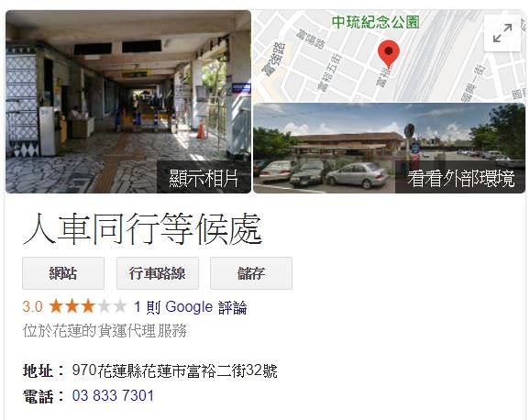530x420 pixels.
Task: Open the 1 則 Google 評論 link
Action: pyautogui.click(x=191, y=307)
